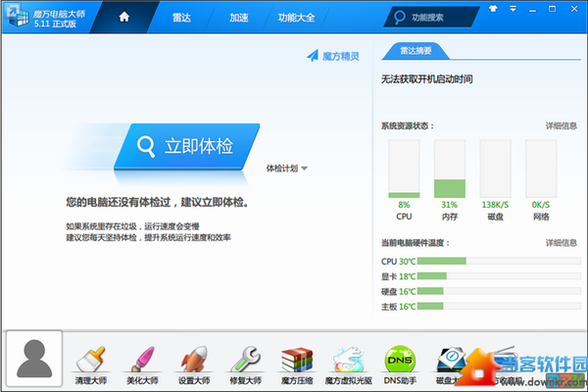Screen dimensions: 588x392
Task: Click the 主板 16℃ temperature bar
Action: [499, 306]
